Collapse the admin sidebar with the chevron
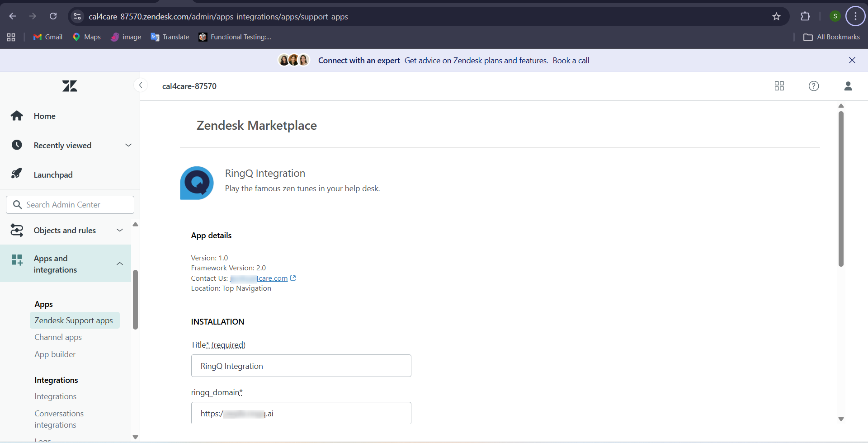 tap(141, 85)
